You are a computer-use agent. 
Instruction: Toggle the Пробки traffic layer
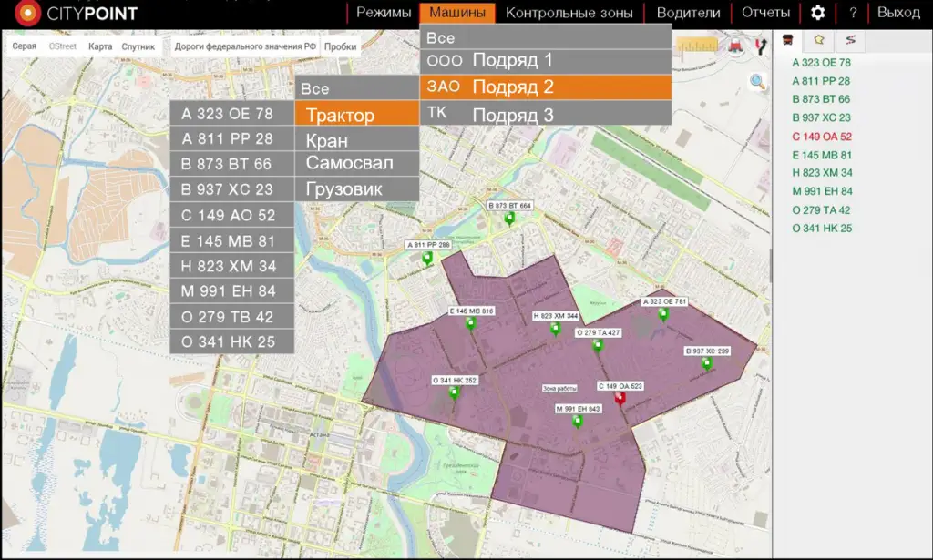[x=340, y=46]
